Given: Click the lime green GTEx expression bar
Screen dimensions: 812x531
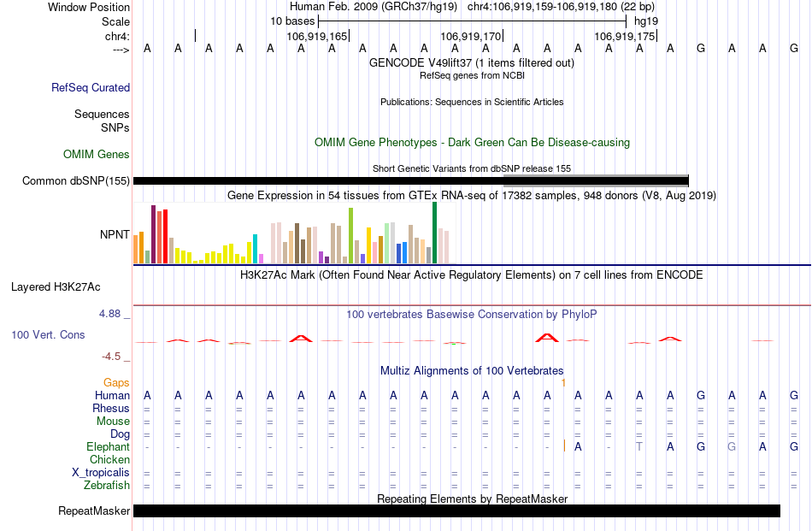Looking at the screenshot, I should pyautogui.click(x=350, y=236).
